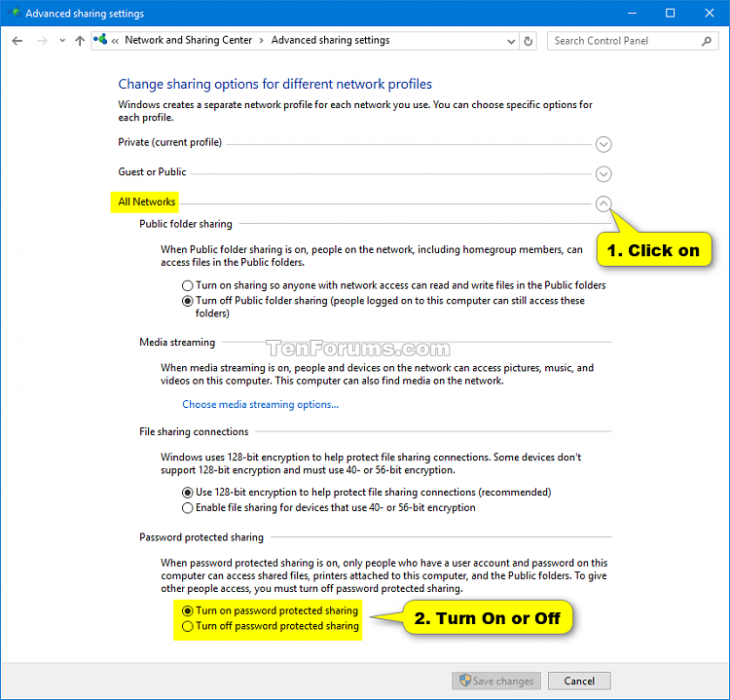Click Advanced sharing settings breadcrumb

click(x=330, y=40)
